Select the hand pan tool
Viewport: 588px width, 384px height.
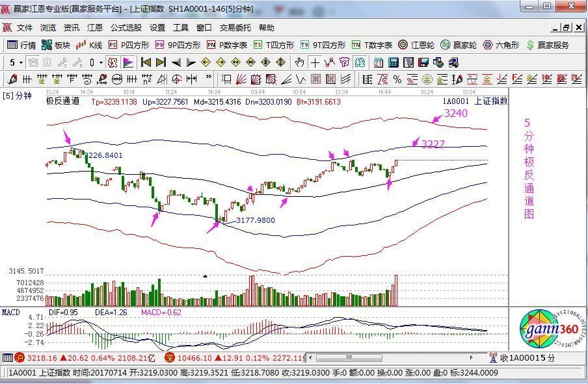[x=299, y=62]
